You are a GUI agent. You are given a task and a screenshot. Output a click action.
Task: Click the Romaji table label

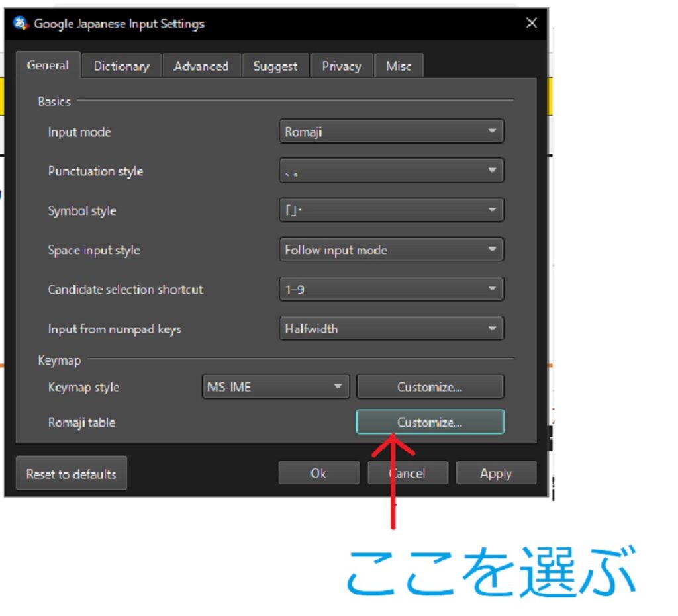pyautogui.click(x=81, y=423)
